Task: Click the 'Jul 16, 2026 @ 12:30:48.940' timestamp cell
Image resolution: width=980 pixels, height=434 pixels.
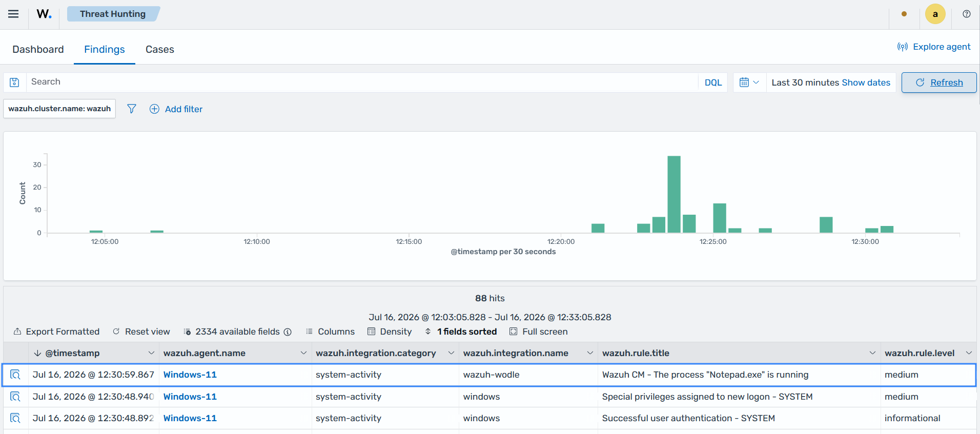Action: tap(93, 397)
